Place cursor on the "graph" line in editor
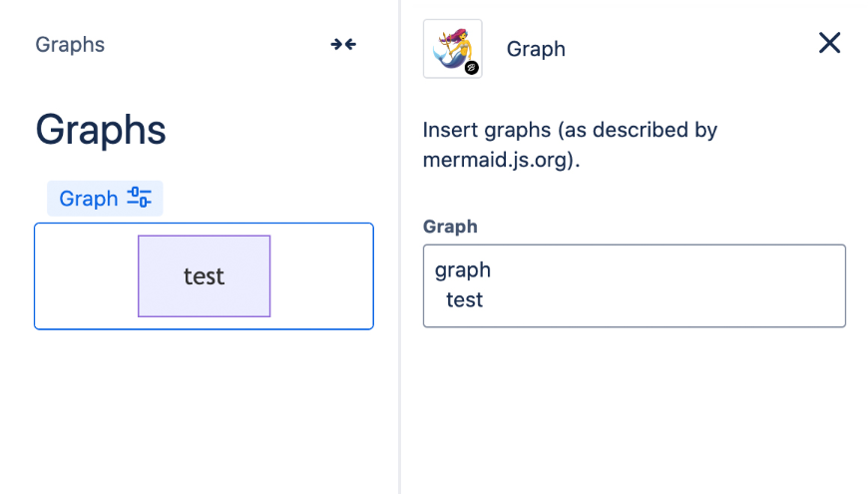868x494 pixels. 464,269
